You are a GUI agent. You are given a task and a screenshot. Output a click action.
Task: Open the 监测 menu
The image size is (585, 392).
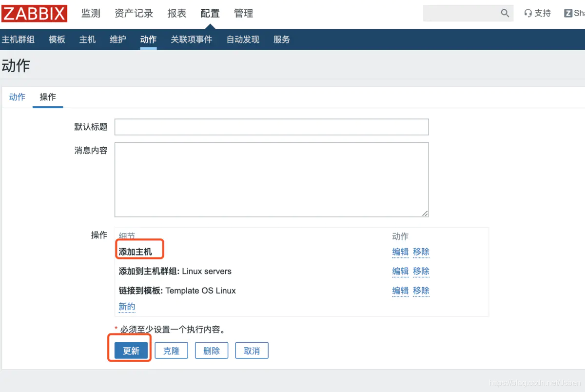91,13
